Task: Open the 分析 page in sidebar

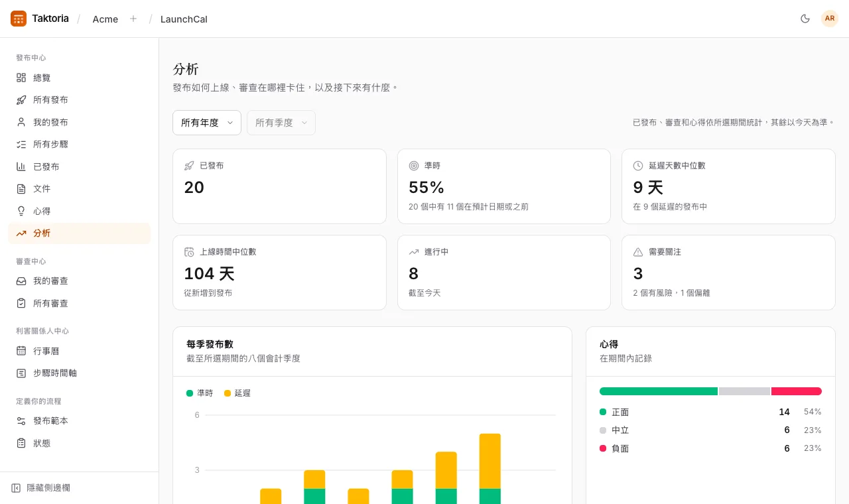Action: point(80,233)
